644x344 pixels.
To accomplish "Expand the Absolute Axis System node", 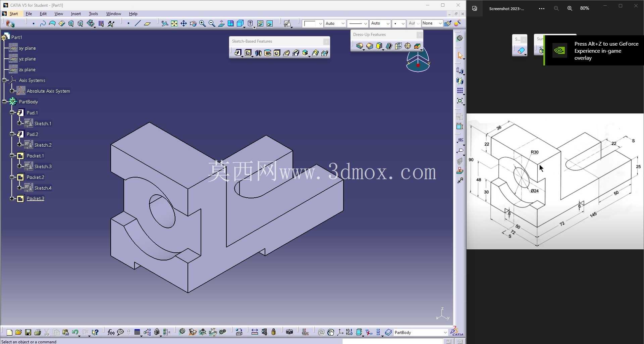I will pos(12,91).
